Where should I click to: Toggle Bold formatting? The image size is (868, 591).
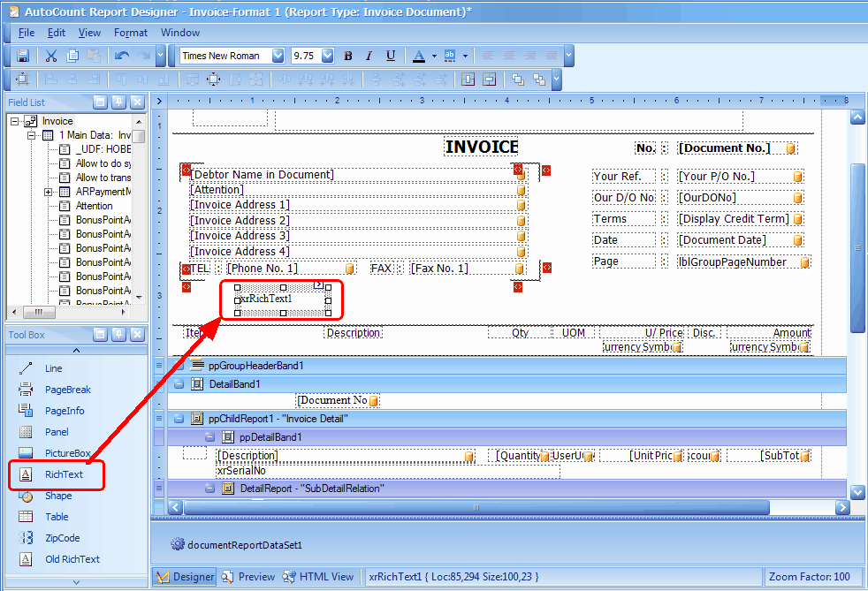pos(348,56)
